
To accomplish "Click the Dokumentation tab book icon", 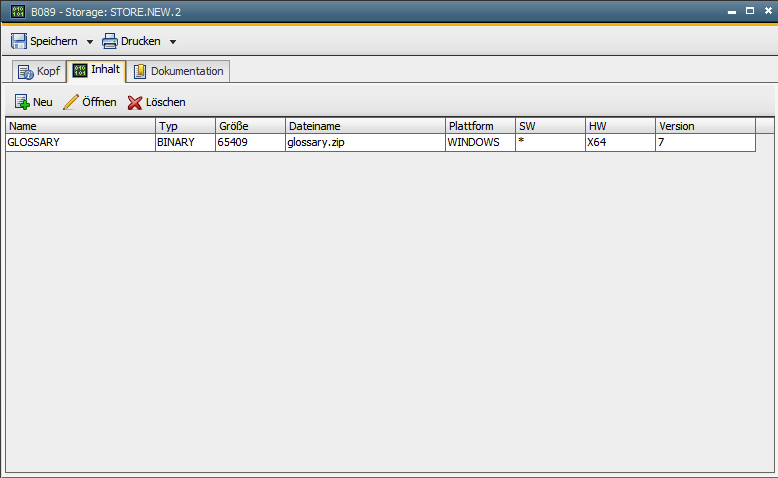I will pyautogui.click(x=140, y=71).
